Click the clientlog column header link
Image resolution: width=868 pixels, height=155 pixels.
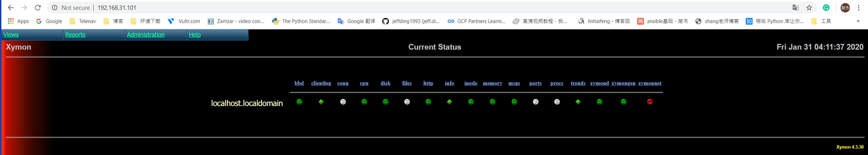click(x=321, y=83)
